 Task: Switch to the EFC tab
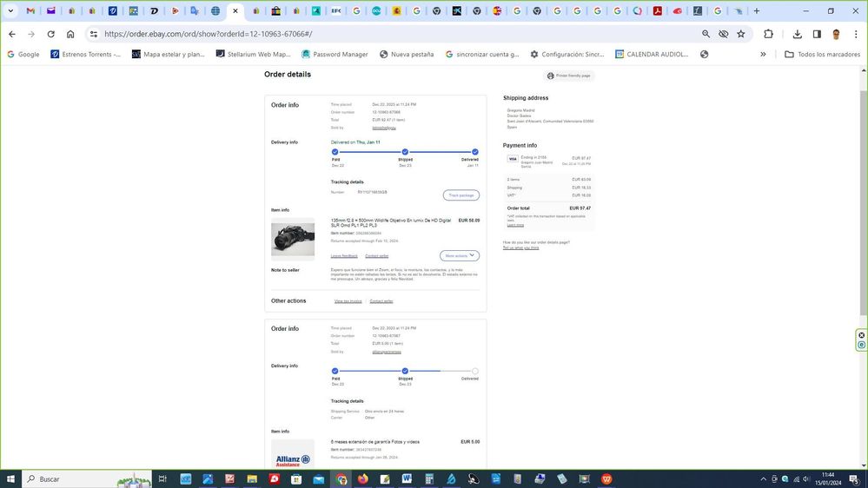click(x=336, y=10)
